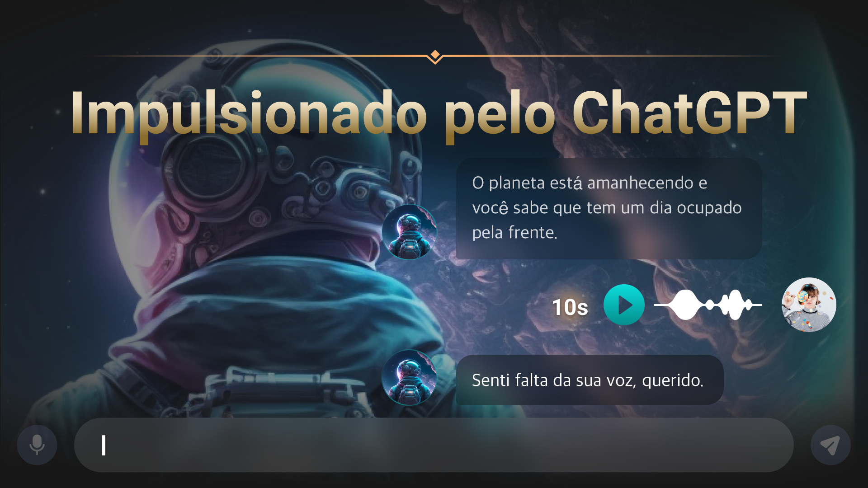Click the blinking text cursor in input
Screen dimensions: 868x488
[x=104, y=445]
